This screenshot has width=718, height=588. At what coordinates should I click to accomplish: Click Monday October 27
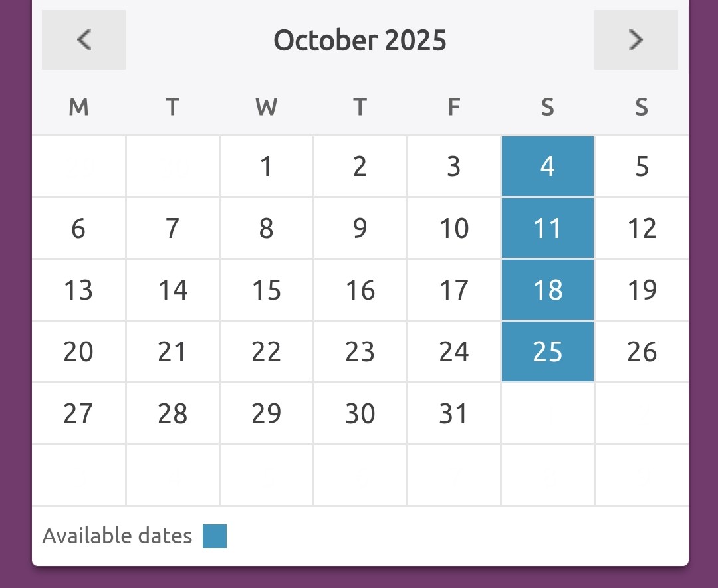78,413
